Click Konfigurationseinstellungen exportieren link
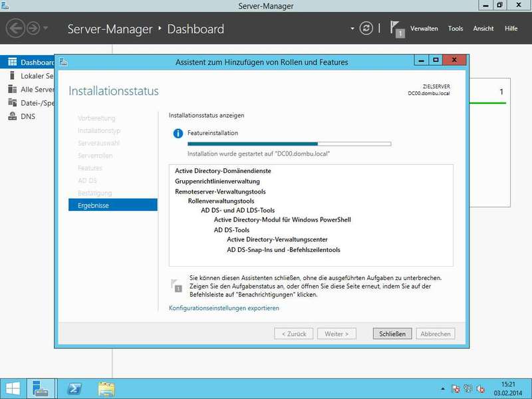Image resolution: width=532 pixels, height=399 pixels. coord(224,308)
